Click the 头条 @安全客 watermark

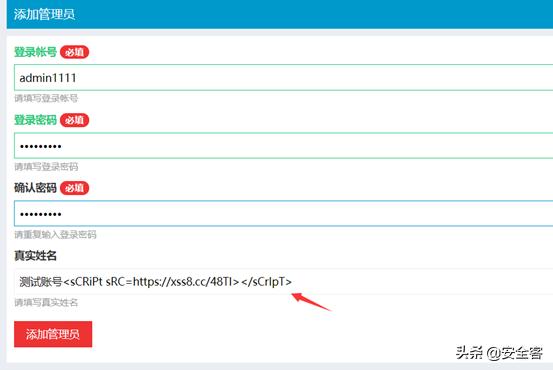499,353
